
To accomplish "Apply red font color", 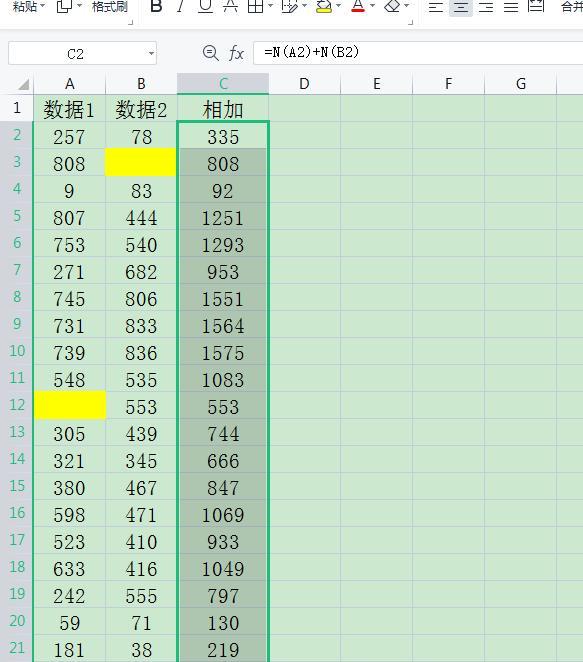I will pos(358,6).
